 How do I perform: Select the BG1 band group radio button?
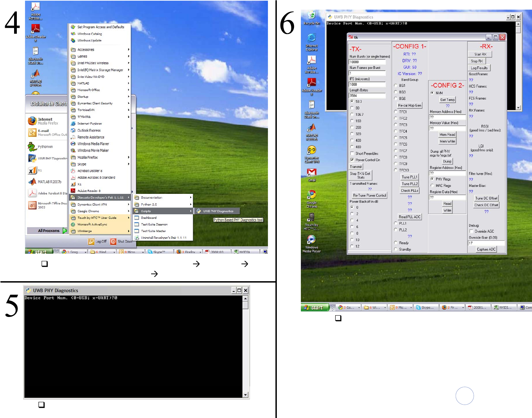pos(395,85)
